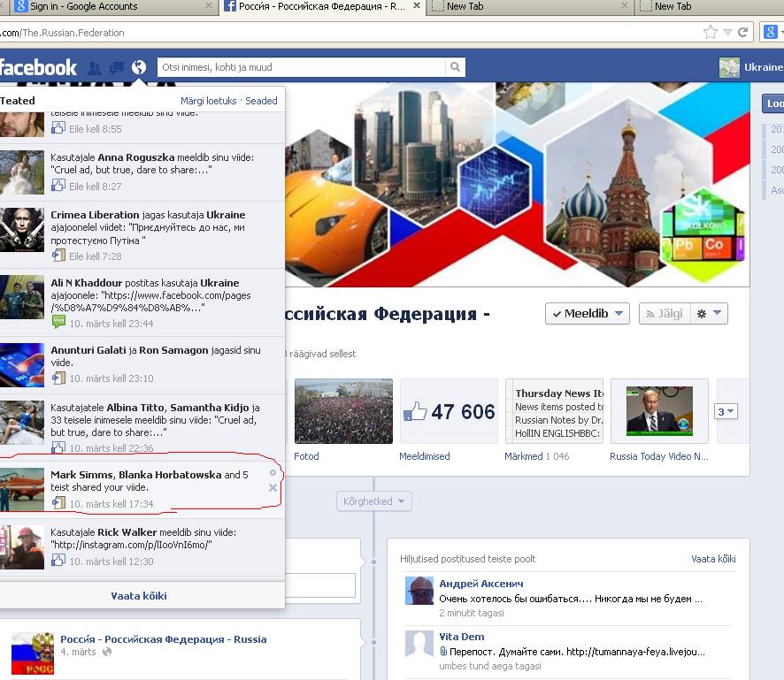Viewport: 784px width, 680px height.
Task: Click the page's Russian flag profile picture
Action: [x=33, y=653]
